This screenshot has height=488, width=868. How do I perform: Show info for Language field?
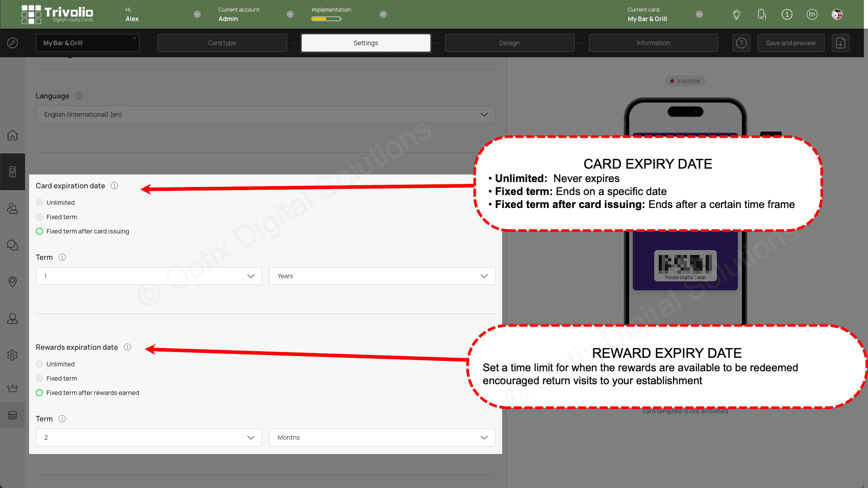click(79, 96)
